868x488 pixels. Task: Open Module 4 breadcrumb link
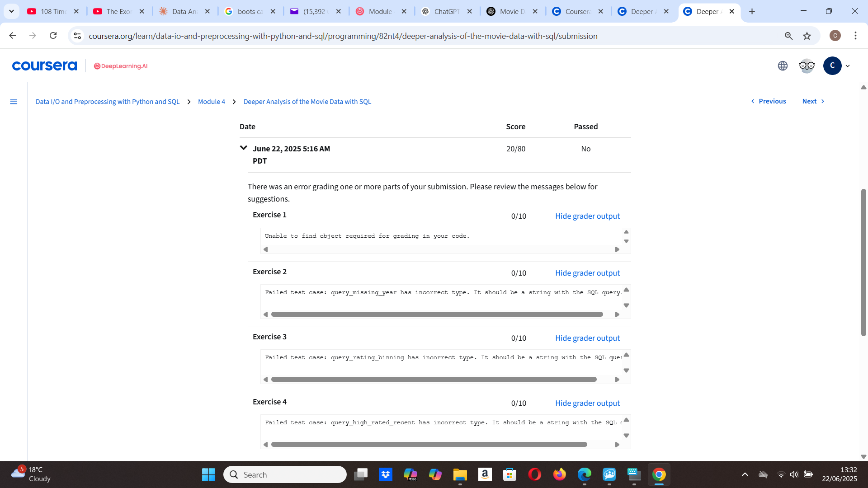211,102
